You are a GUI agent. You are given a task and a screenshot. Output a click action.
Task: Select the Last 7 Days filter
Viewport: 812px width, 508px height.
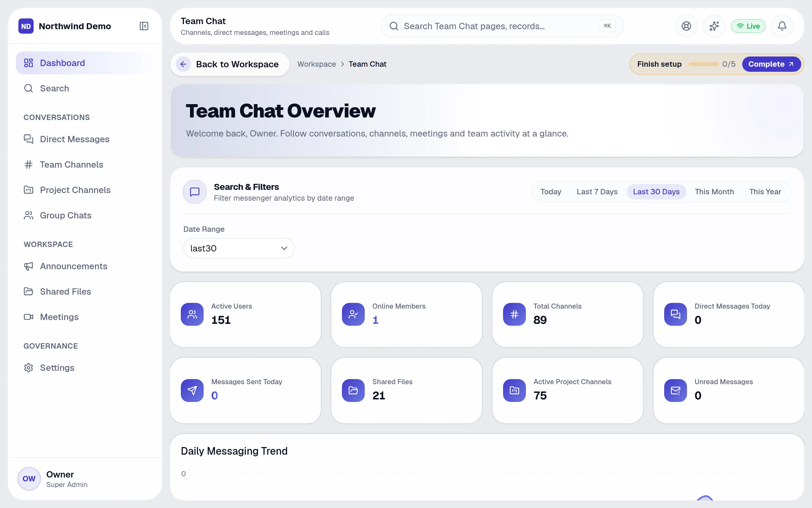point(597,192)
